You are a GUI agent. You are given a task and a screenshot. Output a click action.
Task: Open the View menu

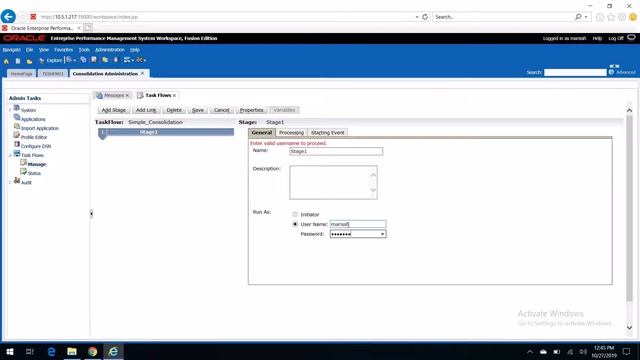[44, 50]
